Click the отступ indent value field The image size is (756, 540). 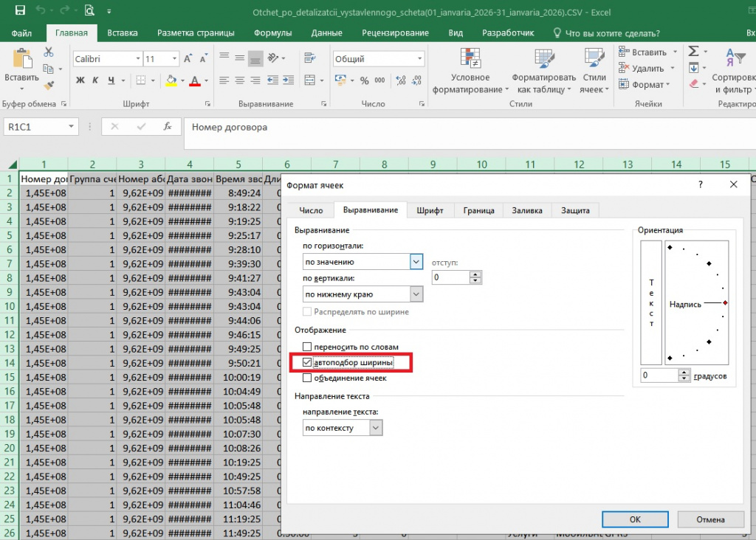coord(450,277)
